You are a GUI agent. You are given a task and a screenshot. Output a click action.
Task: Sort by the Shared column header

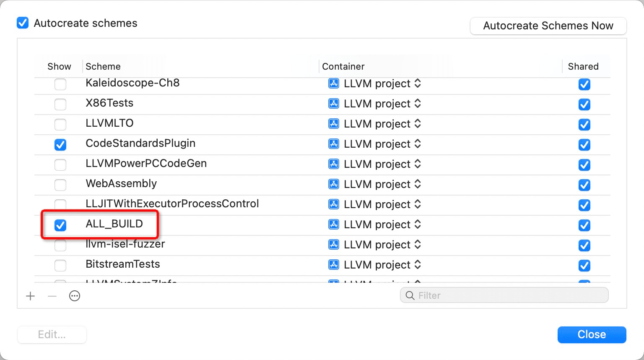coord(583,66)
